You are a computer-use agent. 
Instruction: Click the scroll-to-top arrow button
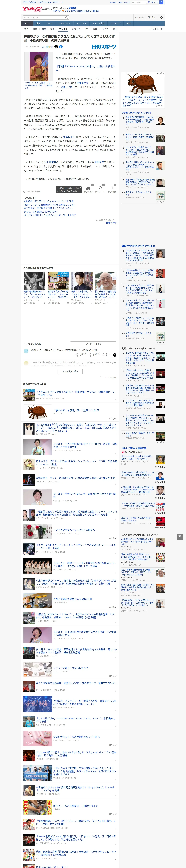(x=180, y=536)
